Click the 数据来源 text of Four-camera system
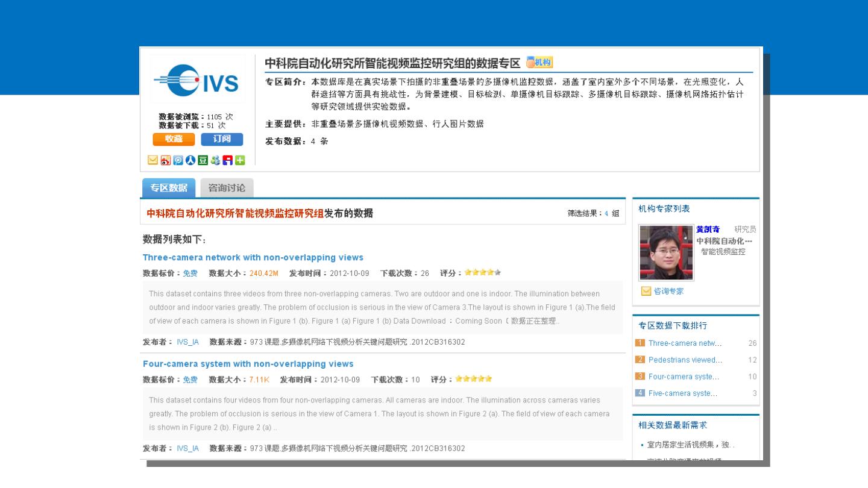This screenshot has width=868, height=488. pos(338,448)
